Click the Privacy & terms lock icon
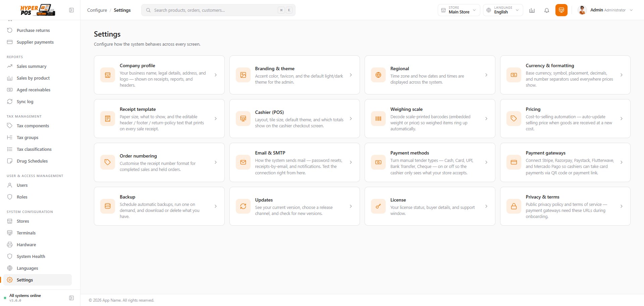644x306 pixels. tap(514, 206)
